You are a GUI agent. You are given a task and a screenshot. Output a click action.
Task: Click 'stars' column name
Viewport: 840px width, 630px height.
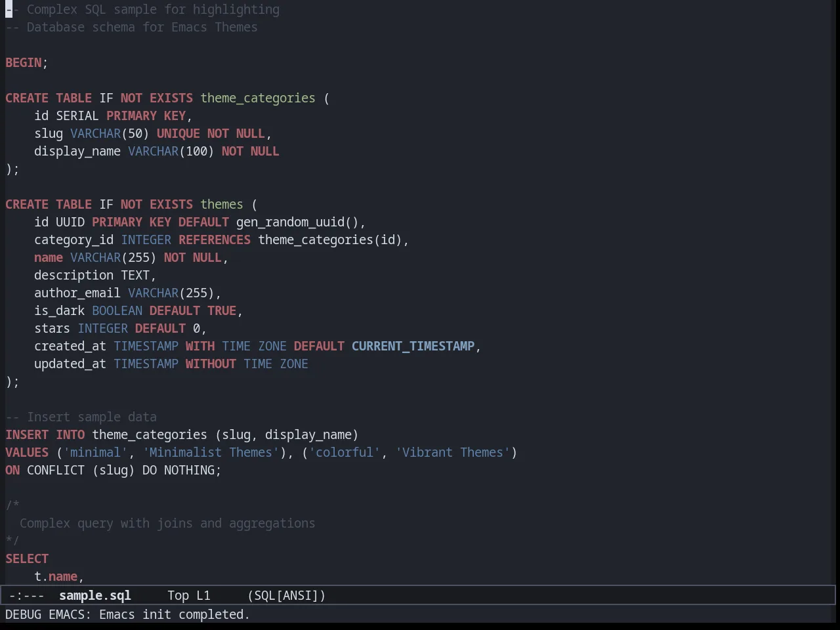click(52, 328)
